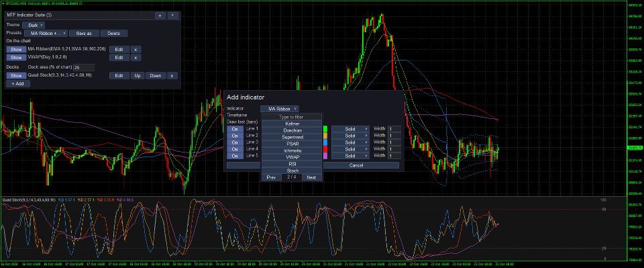Screen dimensions: 644x268
Task: Click the 2 / 4 page indicator text
Action: click(292, 177)
